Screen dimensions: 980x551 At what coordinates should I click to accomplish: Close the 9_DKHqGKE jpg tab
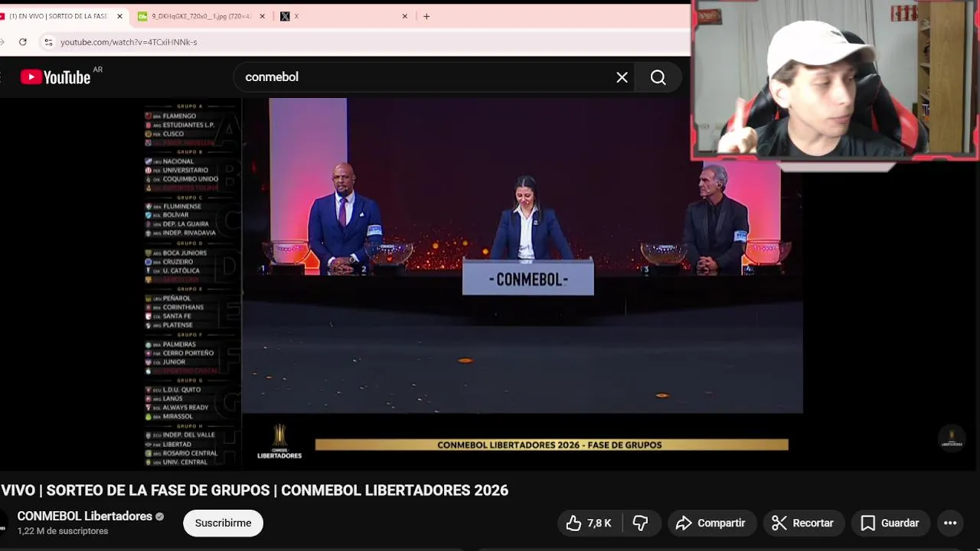(x=263, y=16)
